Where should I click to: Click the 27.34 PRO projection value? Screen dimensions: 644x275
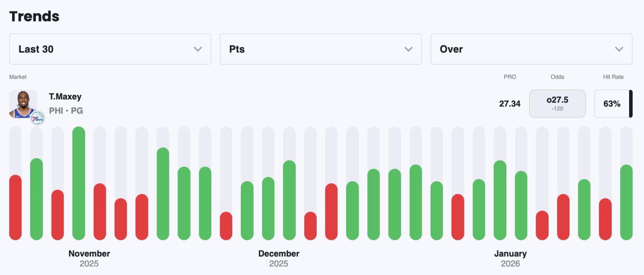coord(510,104)
